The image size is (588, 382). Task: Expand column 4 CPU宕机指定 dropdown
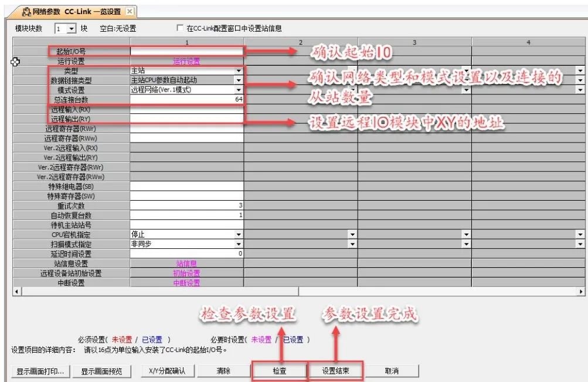click(x=580, y=235)
